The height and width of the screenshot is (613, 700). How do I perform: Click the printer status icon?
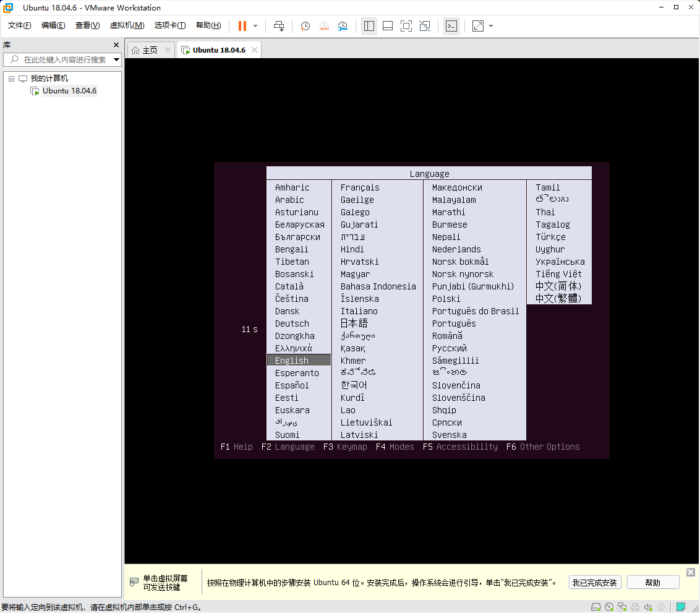click(x=635, y=607)
